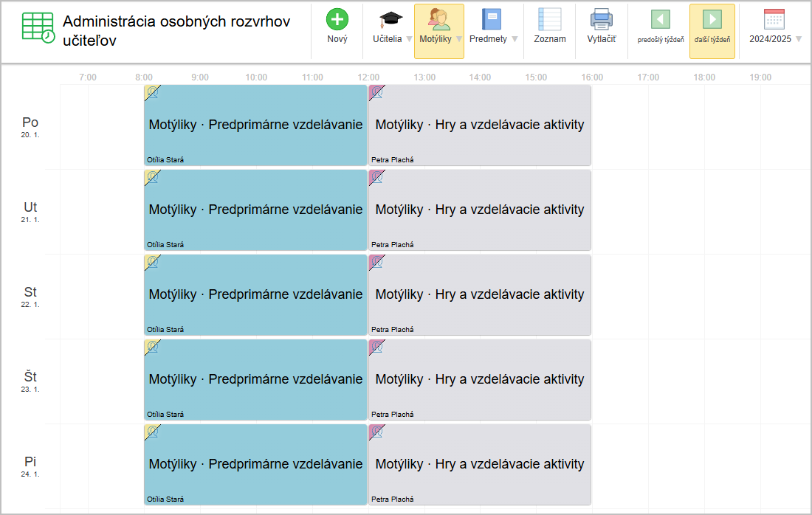The image size is (812, 515).
Task: Open Wednesday's Hry a vzdelávacie aktivity block
Action: click(x=480, y=295)
